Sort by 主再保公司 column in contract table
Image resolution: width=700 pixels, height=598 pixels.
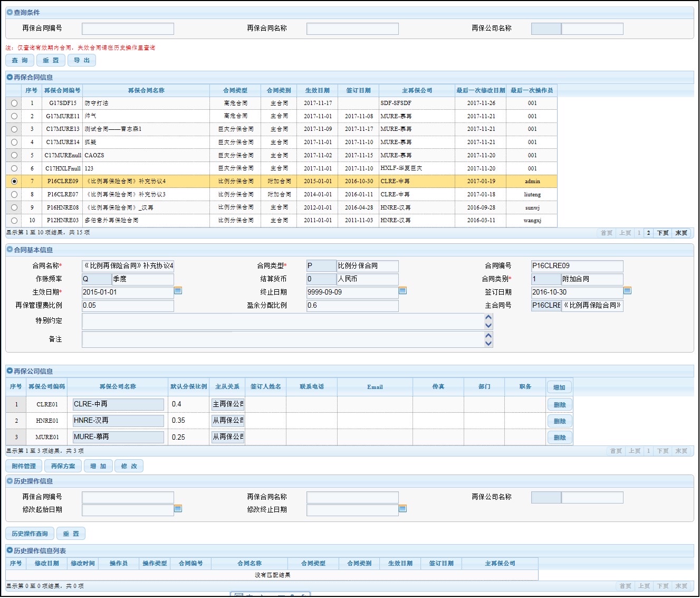pyautogui.click(x=417, y=90)
